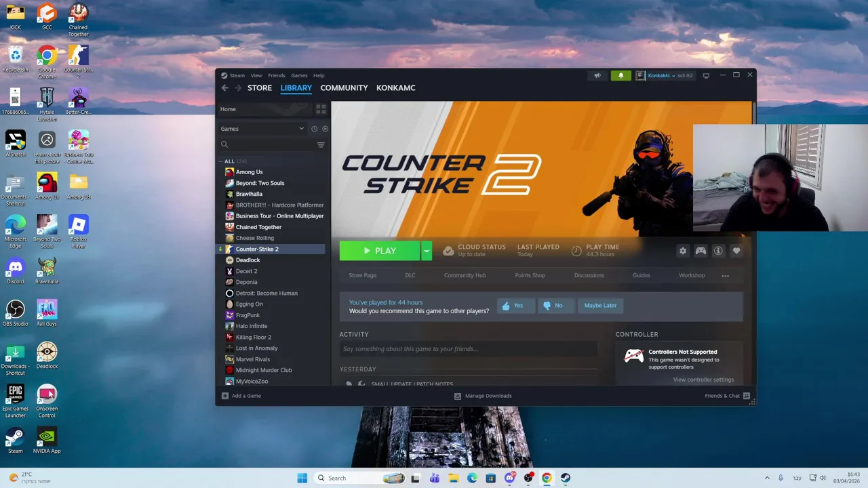Open the Steam menu
The image size is (868, 488).
click(x=237, y=75)
